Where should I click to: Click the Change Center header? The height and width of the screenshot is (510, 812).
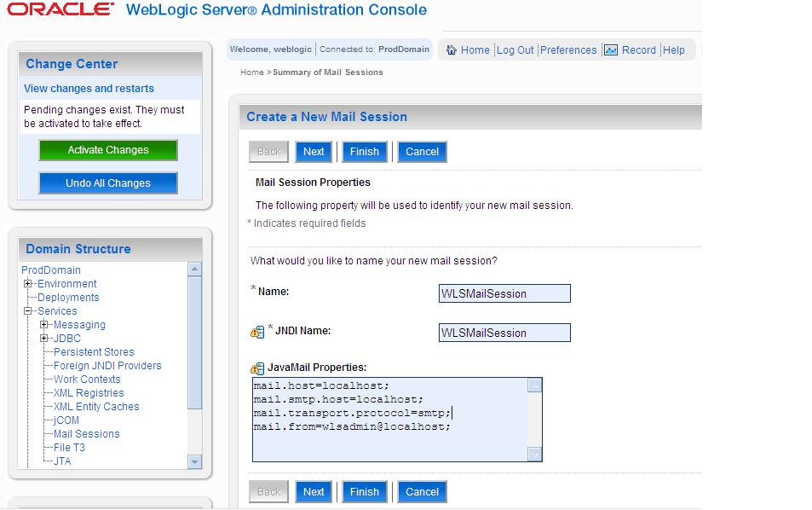[x=110, y=64]
